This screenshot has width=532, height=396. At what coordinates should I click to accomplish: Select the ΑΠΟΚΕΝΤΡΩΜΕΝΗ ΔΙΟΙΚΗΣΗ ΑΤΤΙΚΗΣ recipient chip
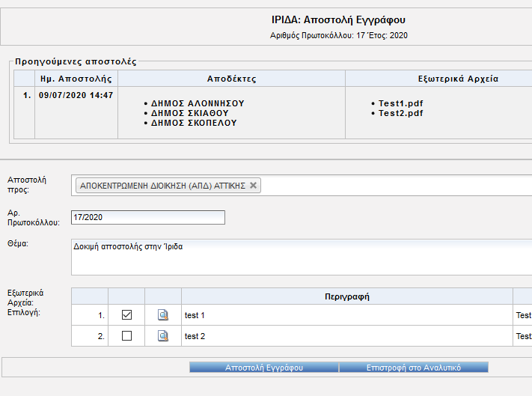[162, 186]
